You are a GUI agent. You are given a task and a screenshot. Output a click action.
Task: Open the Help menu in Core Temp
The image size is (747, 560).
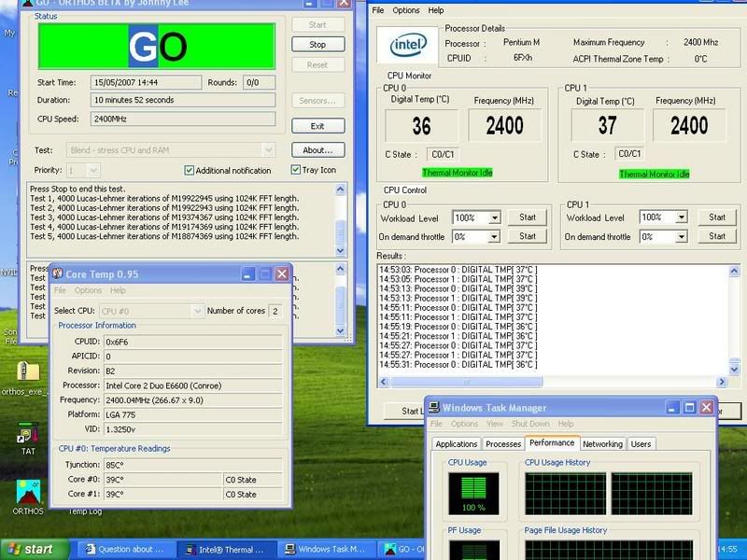(x=118, y=290)
